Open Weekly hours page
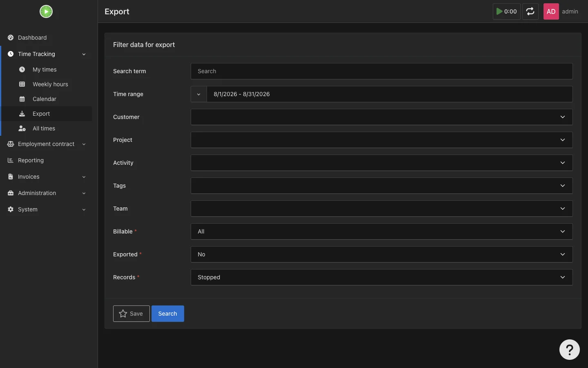588x368 pixels. [46, 84]
